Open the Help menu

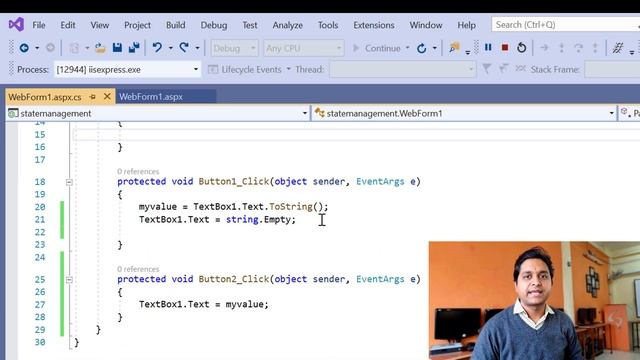click(x=466, y=25)
